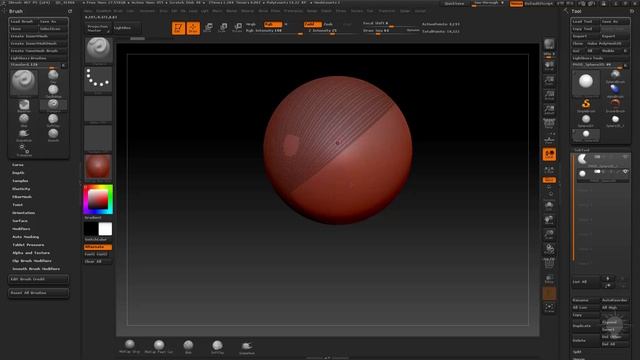Viewport: 640px width, 360px height.
Task: Expand Smooth Brush Modifiers section
Action: coord(36,269)
